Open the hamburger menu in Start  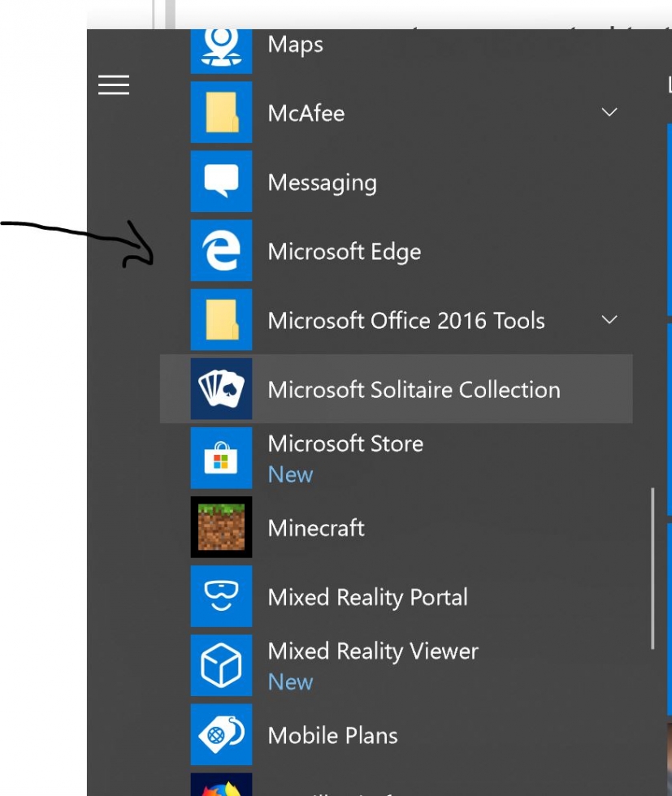(114, 84)
